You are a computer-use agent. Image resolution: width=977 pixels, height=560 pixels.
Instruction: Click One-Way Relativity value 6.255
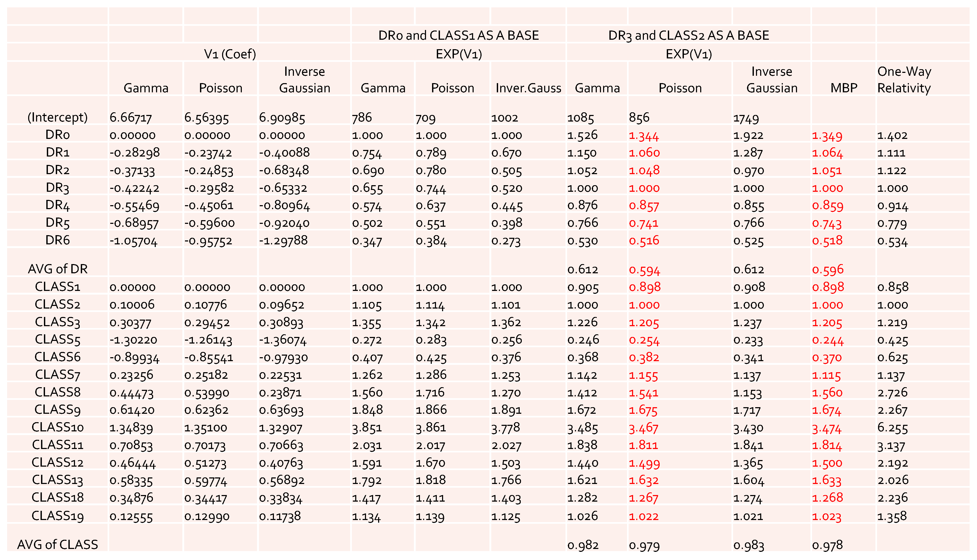pyautogui.click(x=893, y=428)
